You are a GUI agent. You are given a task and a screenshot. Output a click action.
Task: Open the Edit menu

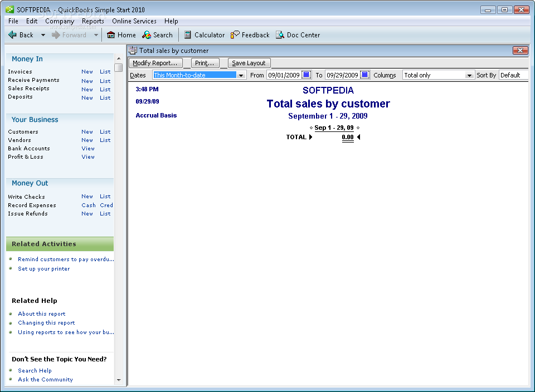pyautogui.click(x=32, y=21)
